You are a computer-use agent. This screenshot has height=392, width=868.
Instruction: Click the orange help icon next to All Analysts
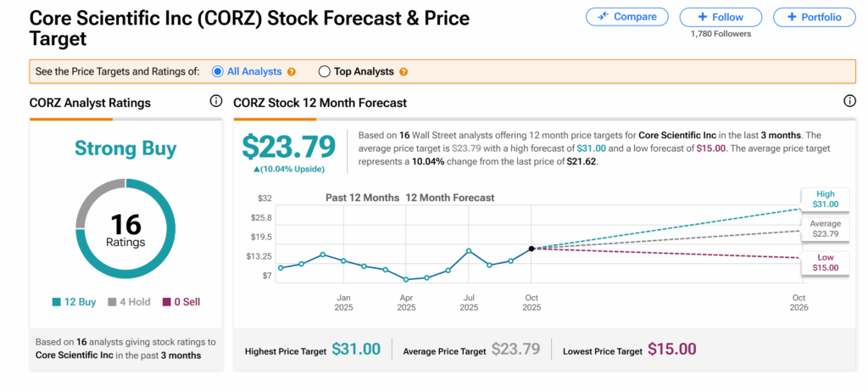pyautogui.click(x=292, y=72)
